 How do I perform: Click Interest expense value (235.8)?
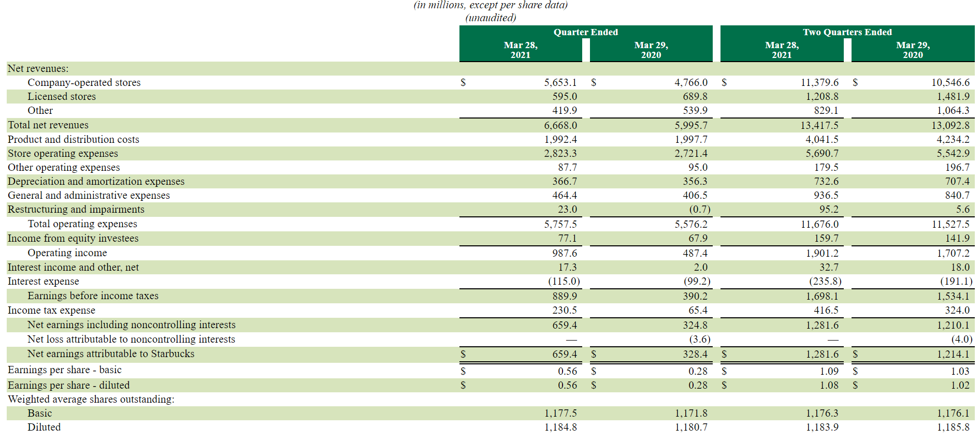(826, 281)
